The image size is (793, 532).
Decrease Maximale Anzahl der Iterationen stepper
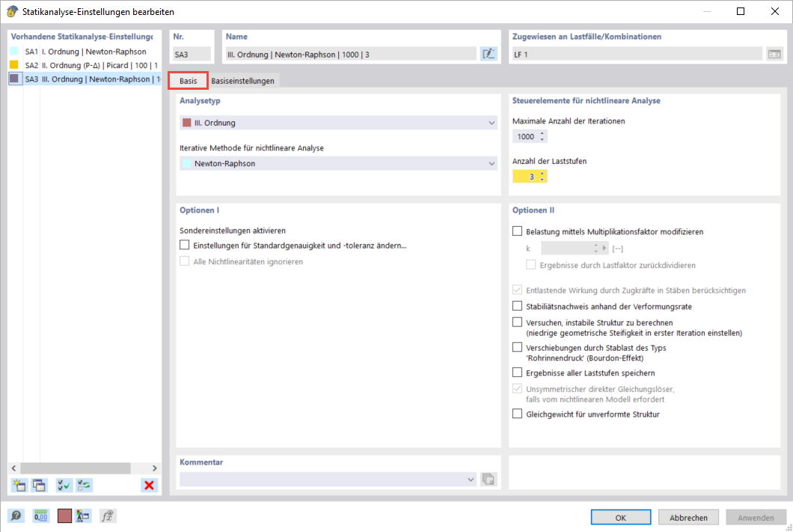click(542, 139)
